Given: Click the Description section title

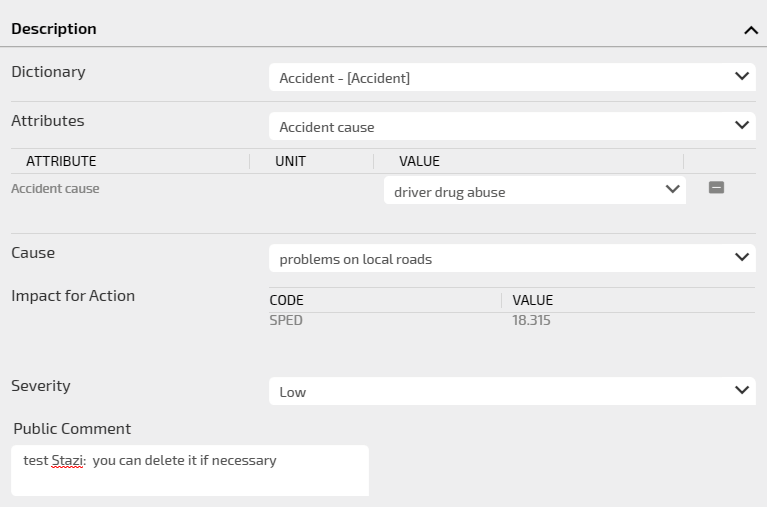Looking at the screenshot, I should [54, 29].
